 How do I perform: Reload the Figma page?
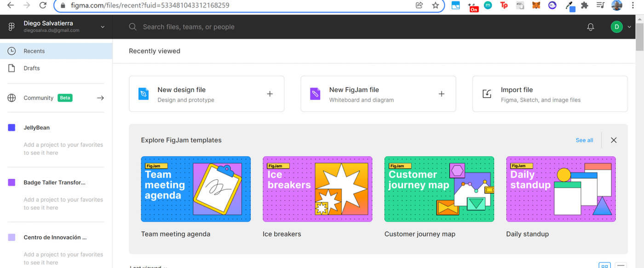(x=43, y=6)
